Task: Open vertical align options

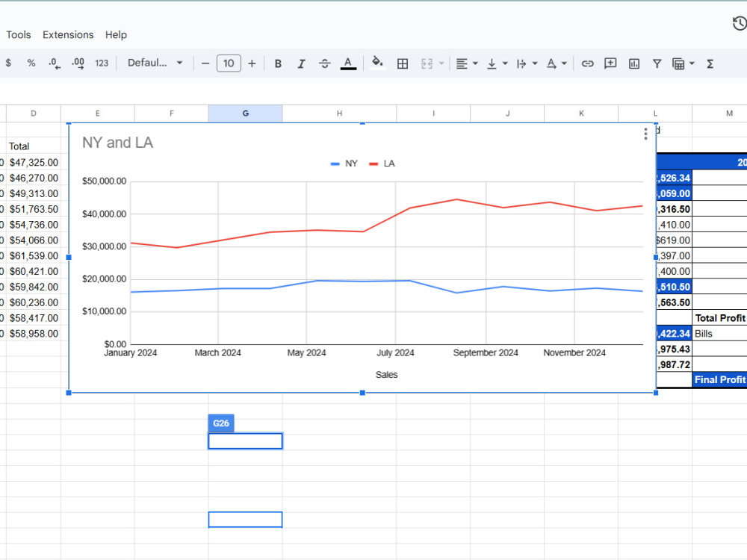Action: [497, 63]
